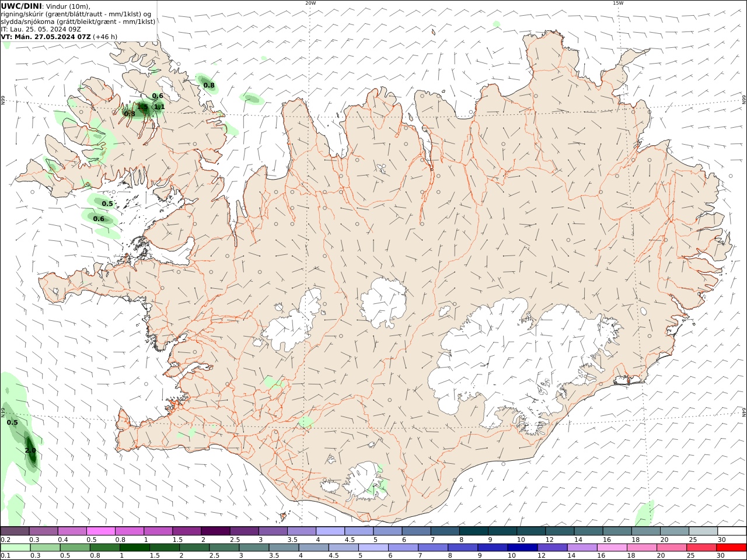Screen dimensions: 747x560
Task: Click the hot pink swatch labeled 20, bottom row
Action: (672, 548)
